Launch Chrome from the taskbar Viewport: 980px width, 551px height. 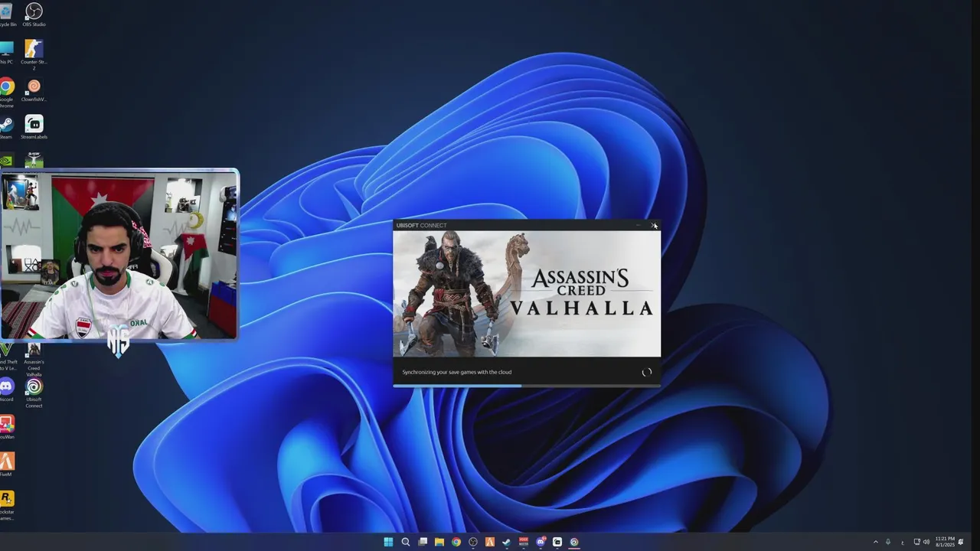(x=456, y=542)
